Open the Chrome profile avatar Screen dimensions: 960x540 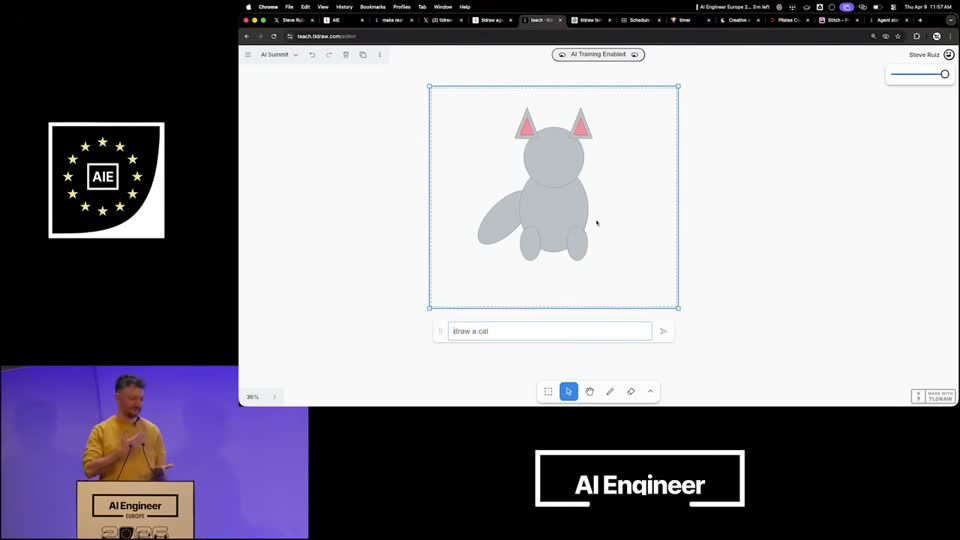pyautogui.click(x=937, y=36)
